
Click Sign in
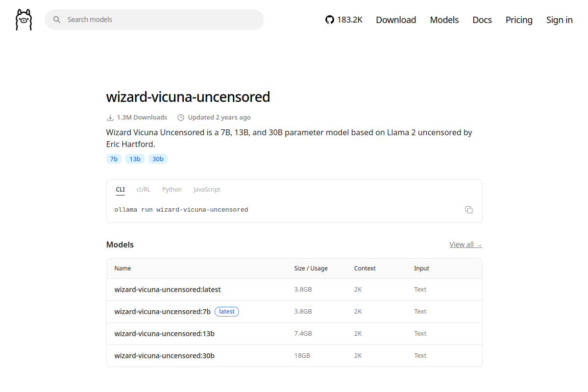[560, 20]
